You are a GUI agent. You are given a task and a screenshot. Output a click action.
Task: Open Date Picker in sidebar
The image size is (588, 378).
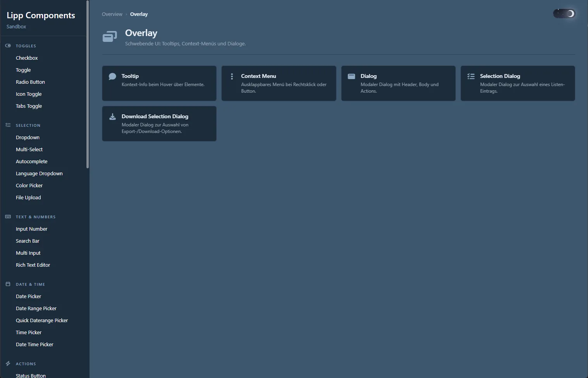(x=28, y=296)
